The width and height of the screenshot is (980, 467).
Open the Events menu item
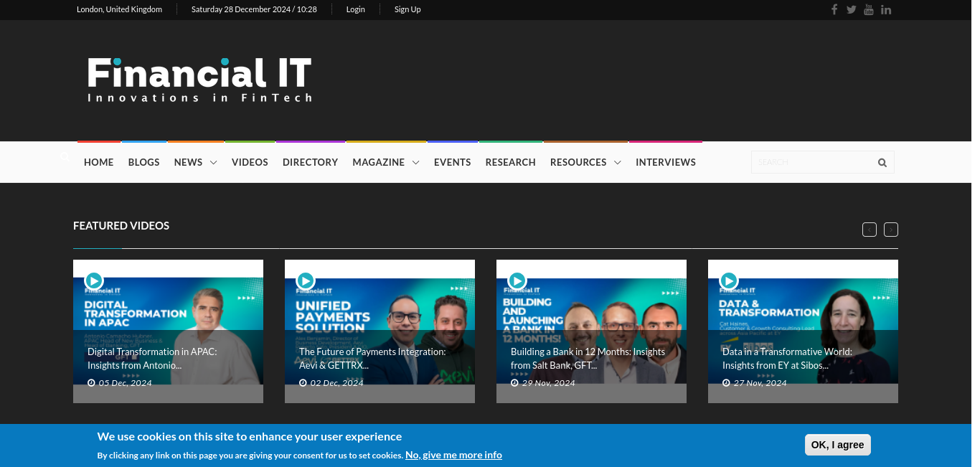point(453,162)
